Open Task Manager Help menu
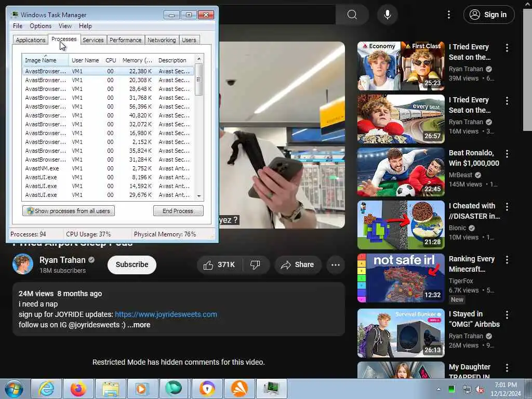Viewport: 532px width, 399px height. click(x=85, y=26)
